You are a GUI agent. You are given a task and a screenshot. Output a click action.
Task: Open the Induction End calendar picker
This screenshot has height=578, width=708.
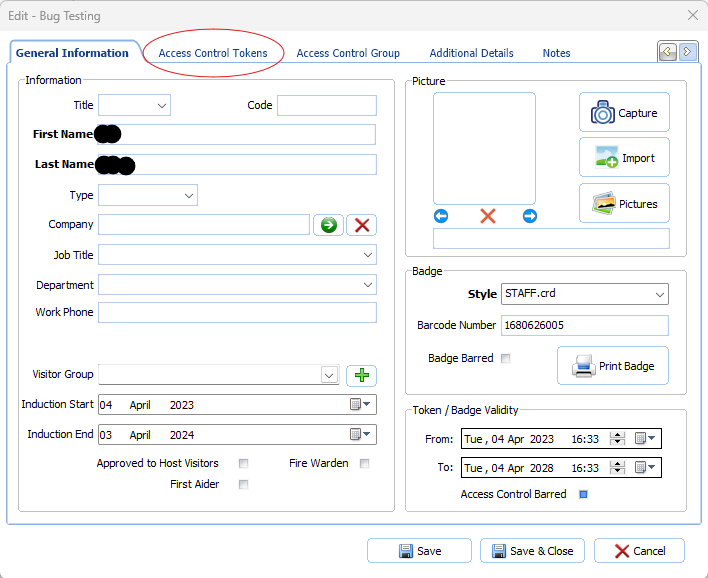tap(360, 434)
